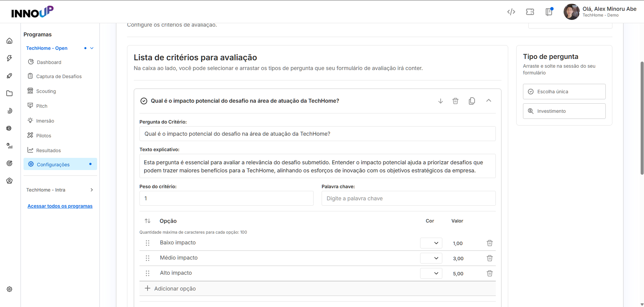Image resolution: width=644 pixels, height=307 pixels.
Task: Collapse the criterion card with chevron up
Action: click(x=489, y=101)
